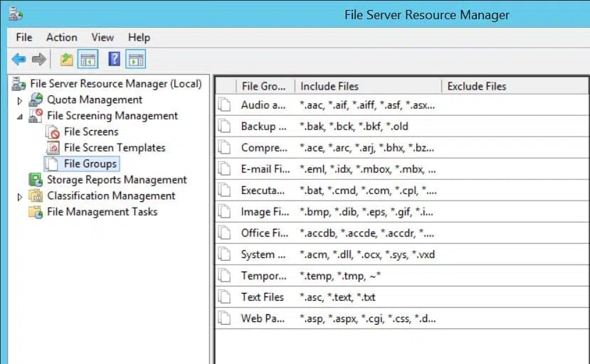Click the document icon of System row
This screenshot has width=590, height=364.
coord(225,255)
